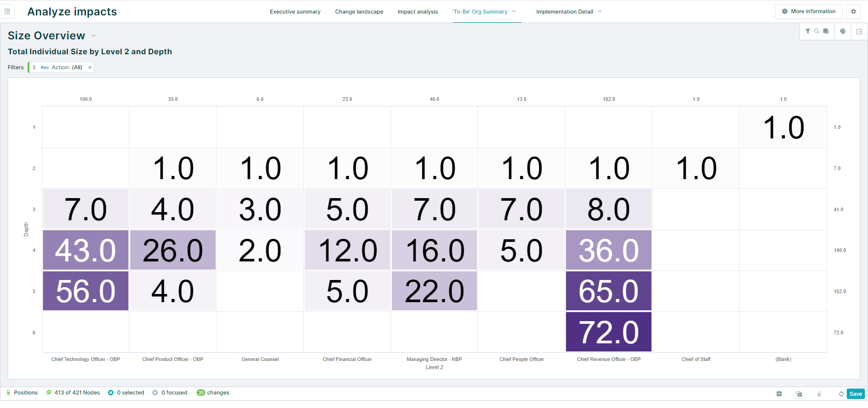Click the Chief of Staff axis label
This screenshot has height=408, width=868.
tap(696, 359)
